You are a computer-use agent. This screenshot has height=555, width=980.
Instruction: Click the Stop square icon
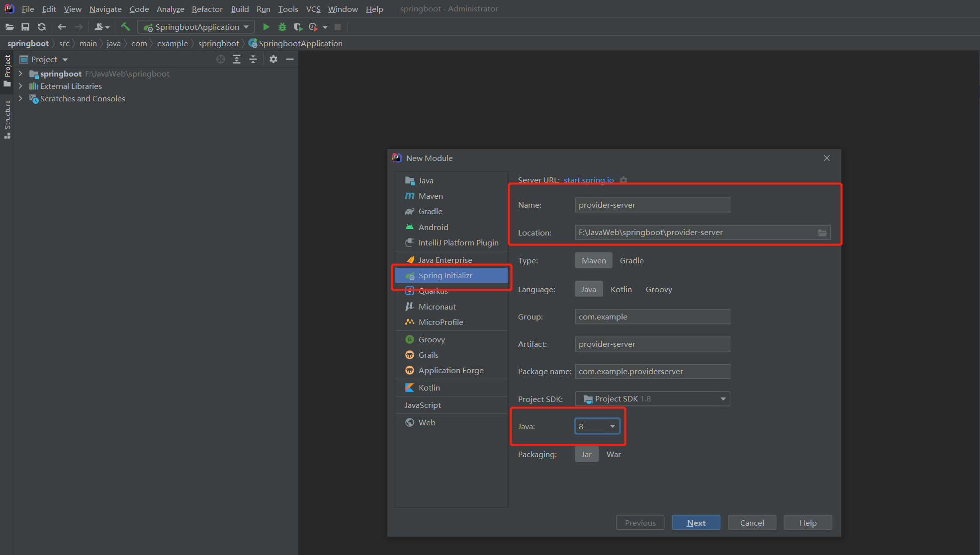click(x=338, y=27)
